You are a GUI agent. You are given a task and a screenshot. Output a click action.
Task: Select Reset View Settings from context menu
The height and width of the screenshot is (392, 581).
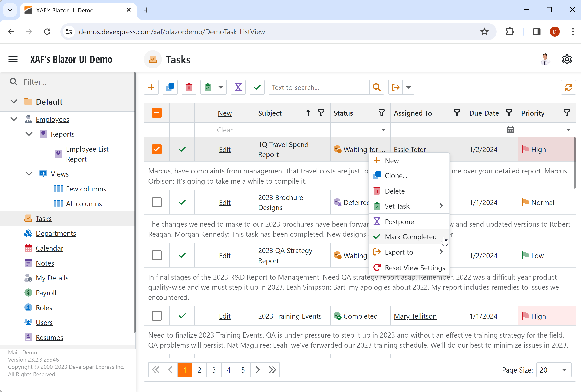coord(415,267)
